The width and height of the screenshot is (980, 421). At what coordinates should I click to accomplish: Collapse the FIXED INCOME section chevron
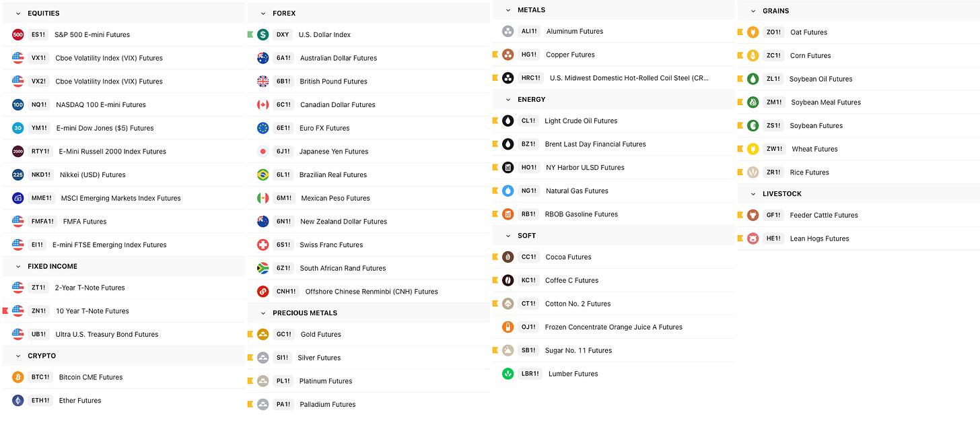18,267
